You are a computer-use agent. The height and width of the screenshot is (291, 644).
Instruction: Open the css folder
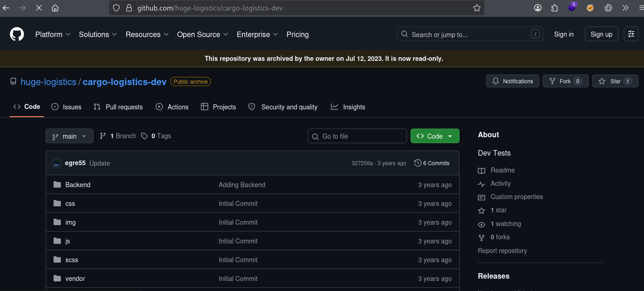pos(70,204)
